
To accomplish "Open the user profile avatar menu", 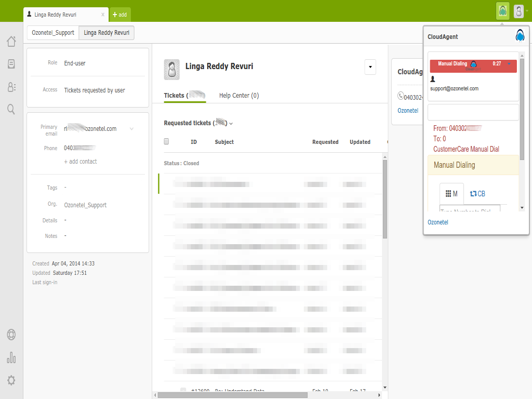I will tap(518, 11).
